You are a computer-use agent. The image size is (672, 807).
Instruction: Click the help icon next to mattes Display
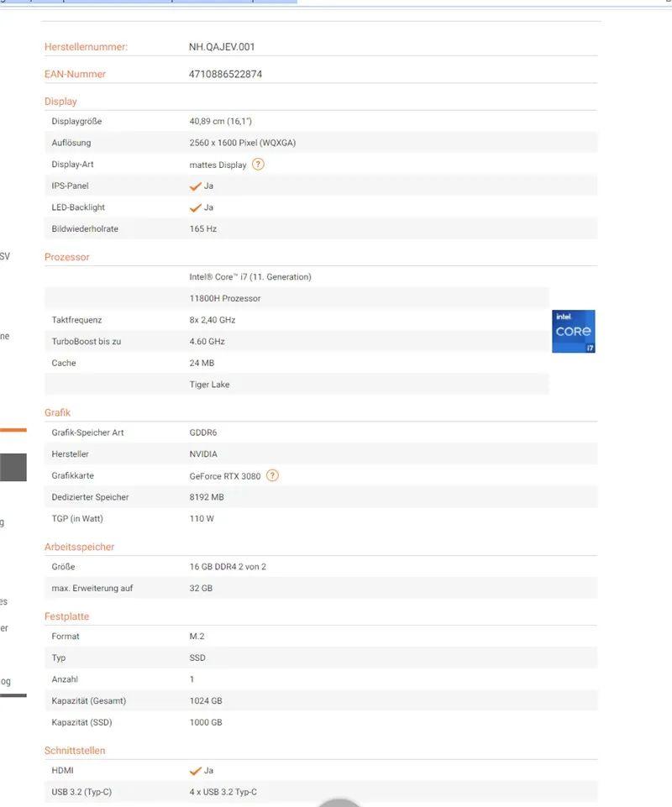pos(258,165)
